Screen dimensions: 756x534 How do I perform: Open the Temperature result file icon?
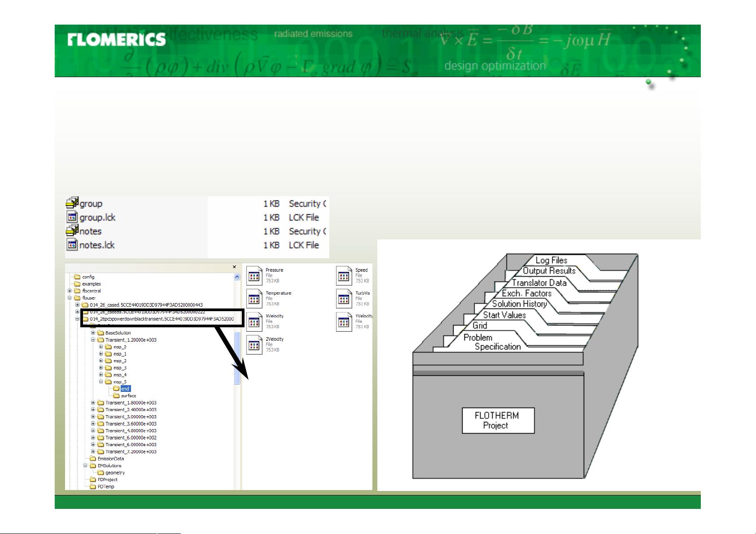[x=254, y=299]
